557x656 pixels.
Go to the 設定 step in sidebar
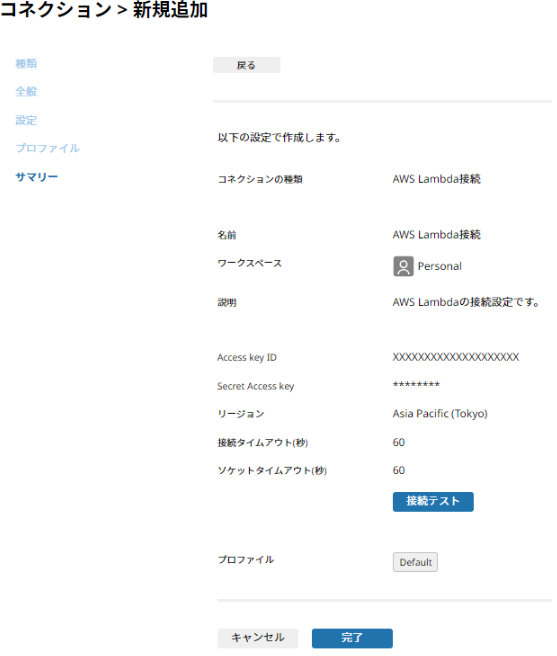(26, 121)
